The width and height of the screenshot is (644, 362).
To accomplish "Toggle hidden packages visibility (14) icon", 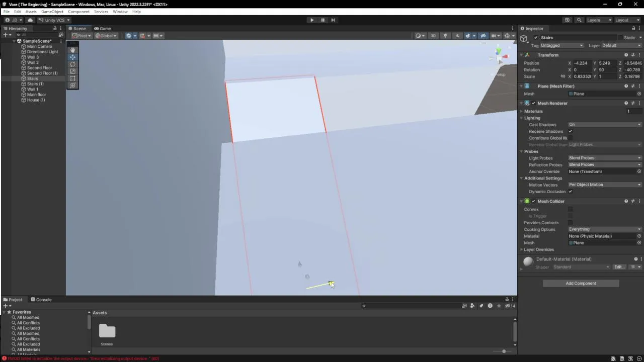I will tap(510, 306).
